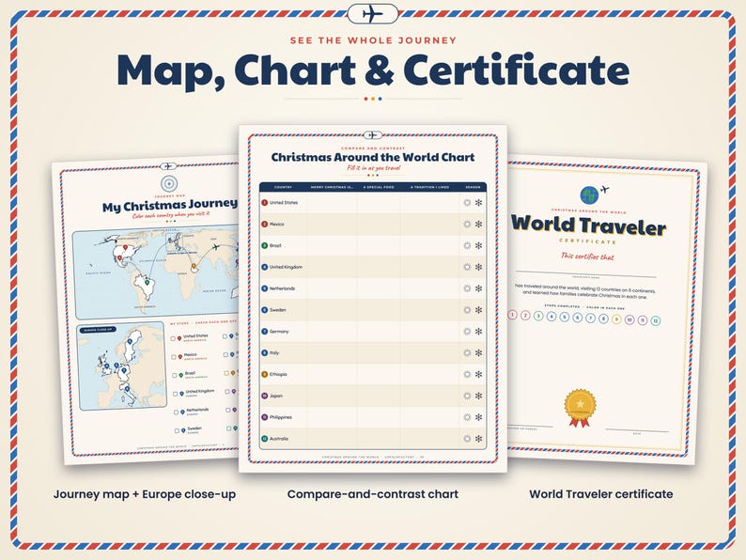Click the Europe close-up map inset
Image resolution: width=746 pixels, height=560 pixels.
122,366
